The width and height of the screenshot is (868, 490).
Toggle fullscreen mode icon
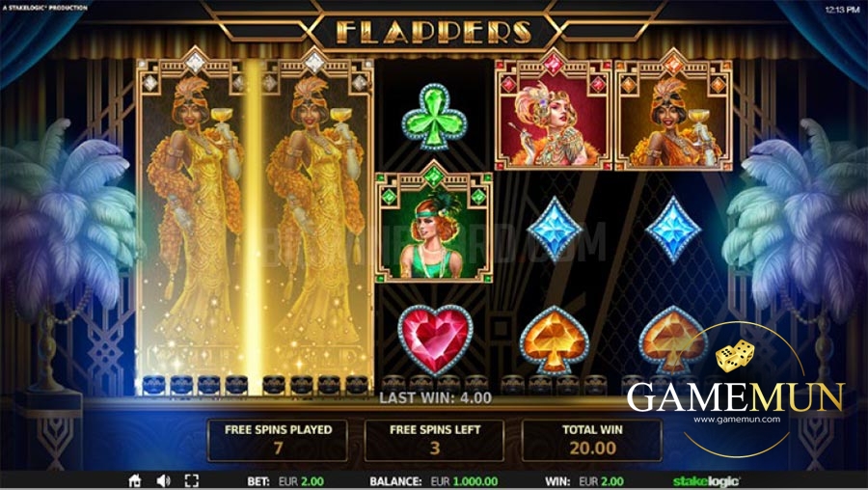pyautogui.click(x=192, y=480)
